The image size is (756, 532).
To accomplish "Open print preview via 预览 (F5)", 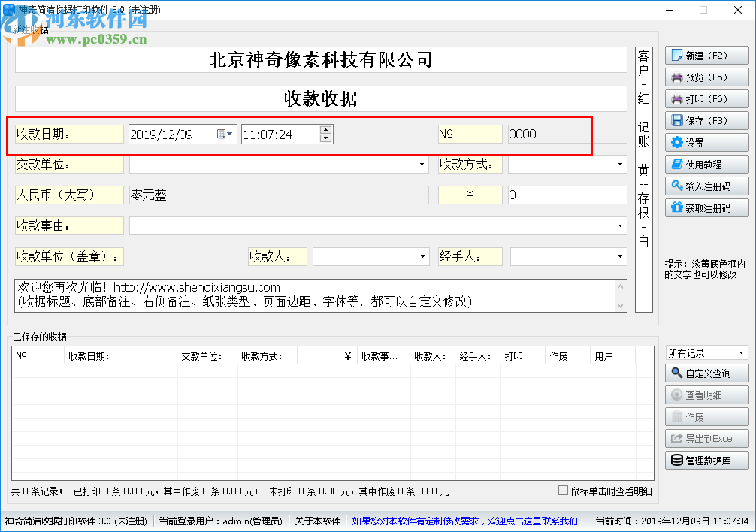I will tap(705, 77).
